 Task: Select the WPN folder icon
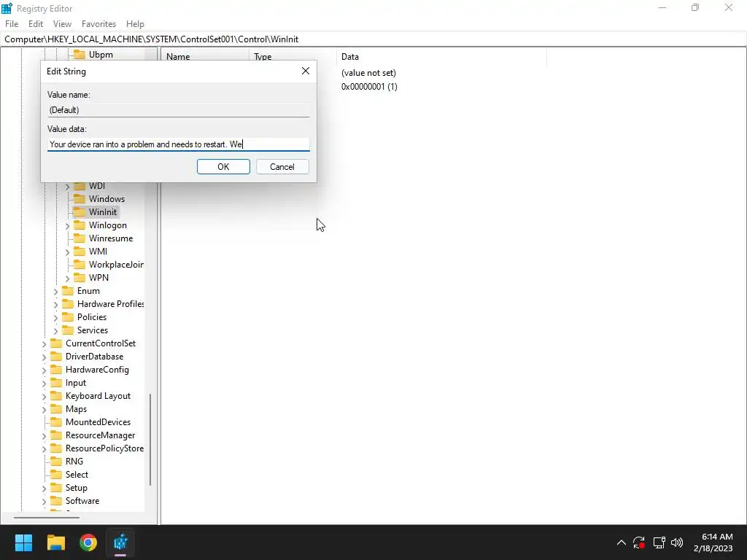pos(80,278)
